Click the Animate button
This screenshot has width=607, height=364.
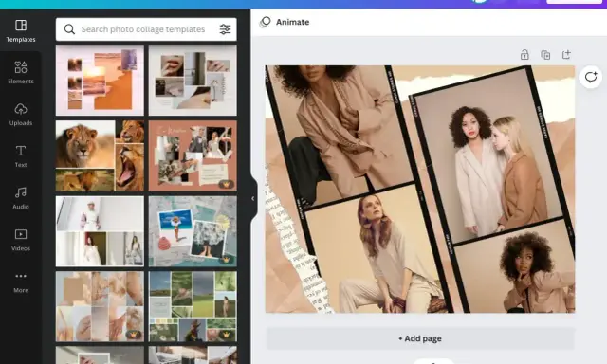coord(285,22)
